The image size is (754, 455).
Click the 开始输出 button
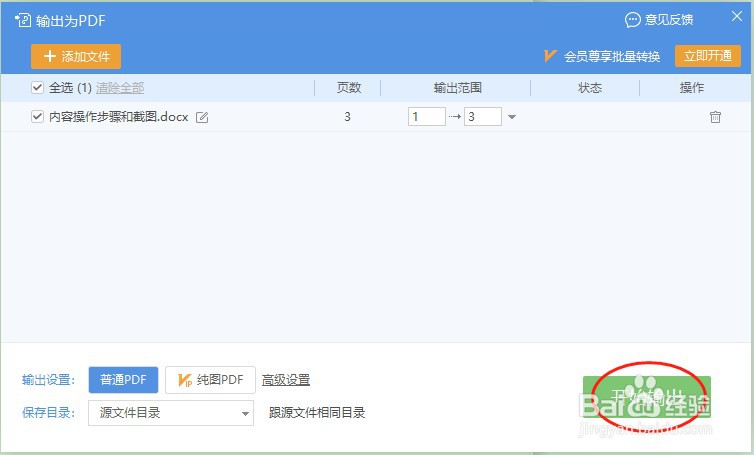click(647, 397)
